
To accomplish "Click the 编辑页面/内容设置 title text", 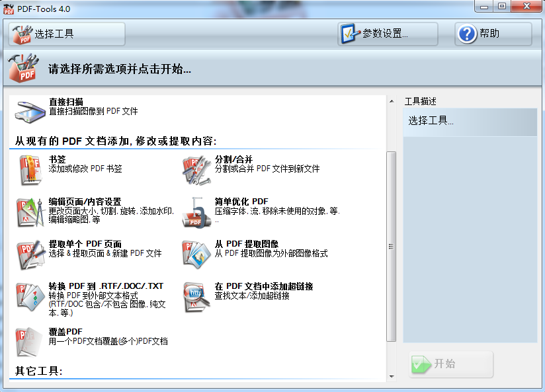I will 85,202.
